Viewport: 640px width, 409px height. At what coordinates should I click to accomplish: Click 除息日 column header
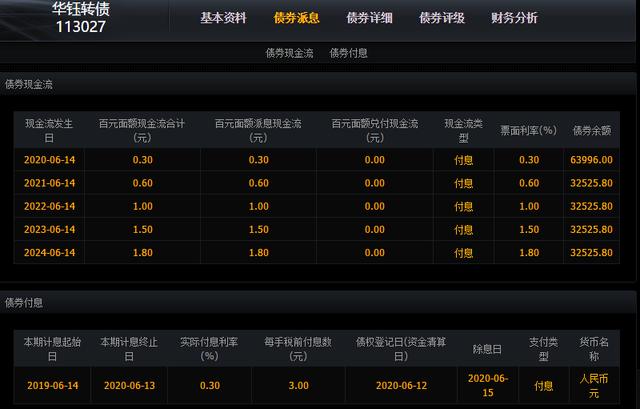coord(487,349)
